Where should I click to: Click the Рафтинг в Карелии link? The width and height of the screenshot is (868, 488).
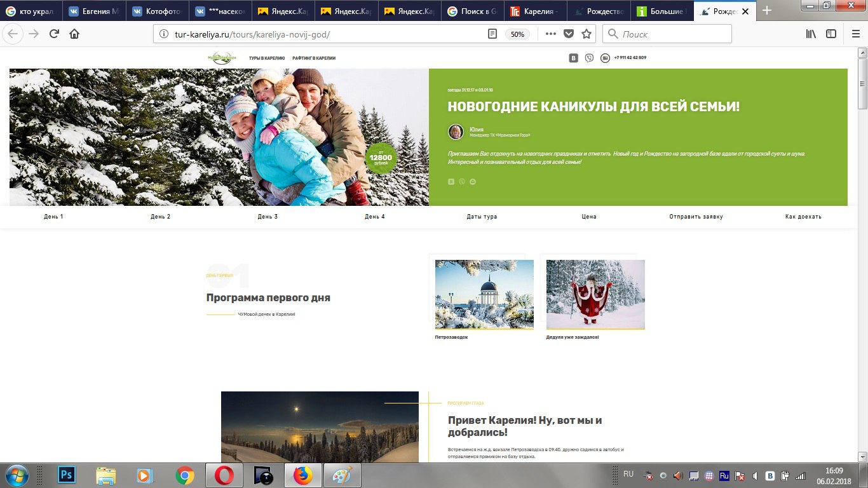(314, 58)
